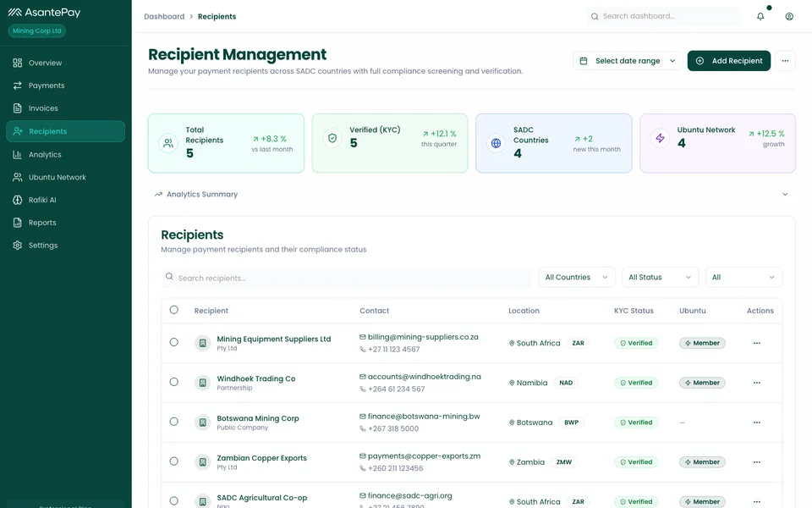Open the more options button beside Add Recipient
The image size is (812, 508).
(785, 61)
